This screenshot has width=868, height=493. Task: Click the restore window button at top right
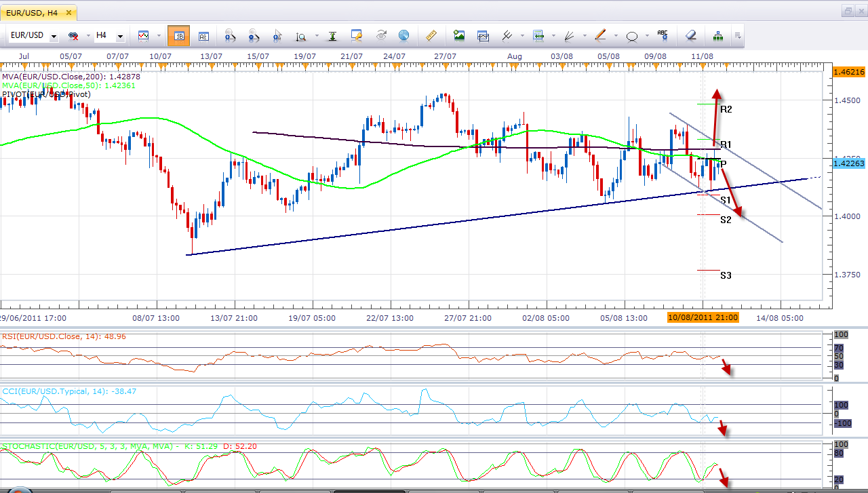pyautogui.click(x=848, y=11)
